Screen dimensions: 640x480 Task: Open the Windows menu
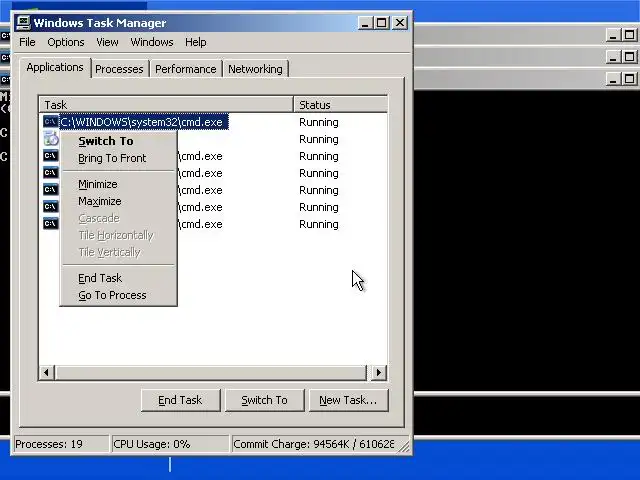[152, 42]
